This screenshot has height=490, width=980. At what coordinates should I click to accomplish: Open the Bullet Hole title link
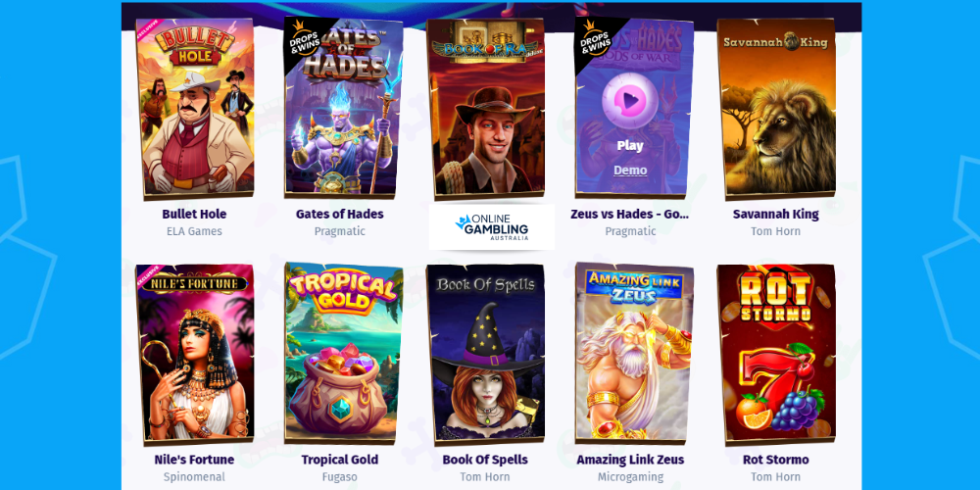pyautogui.click(x=194, y=214)
